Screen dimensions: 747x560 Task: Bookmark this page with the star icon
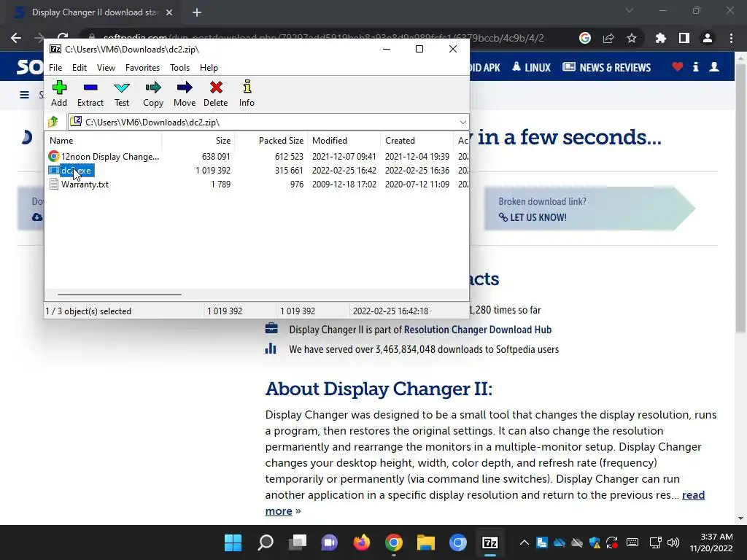pos(632,38)
